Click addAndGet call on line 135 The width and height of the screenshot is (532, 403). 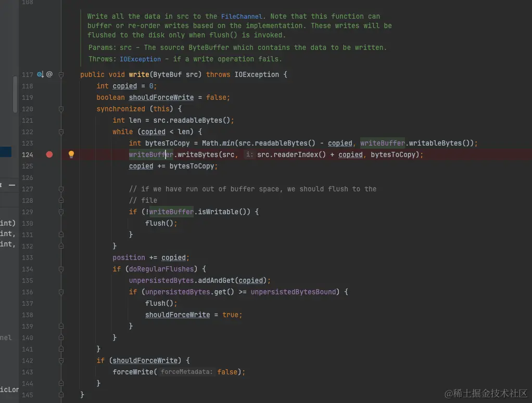pos(216,281)
